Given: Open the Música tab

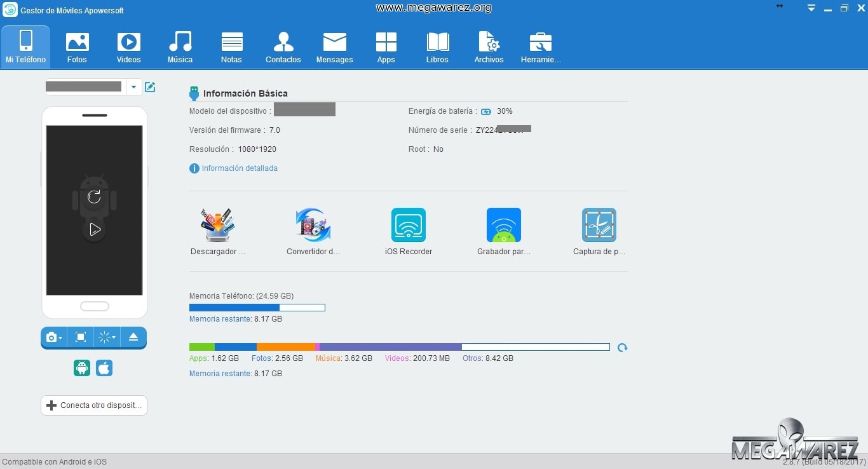Looking at the screenshot, I should coord(180,46).
